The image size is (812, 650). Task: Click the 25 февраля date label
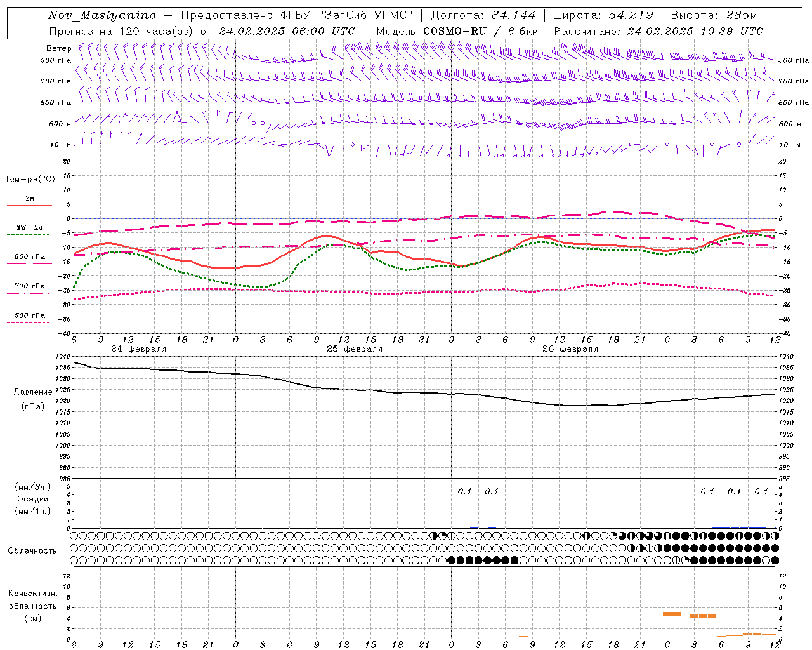[355, 349]
